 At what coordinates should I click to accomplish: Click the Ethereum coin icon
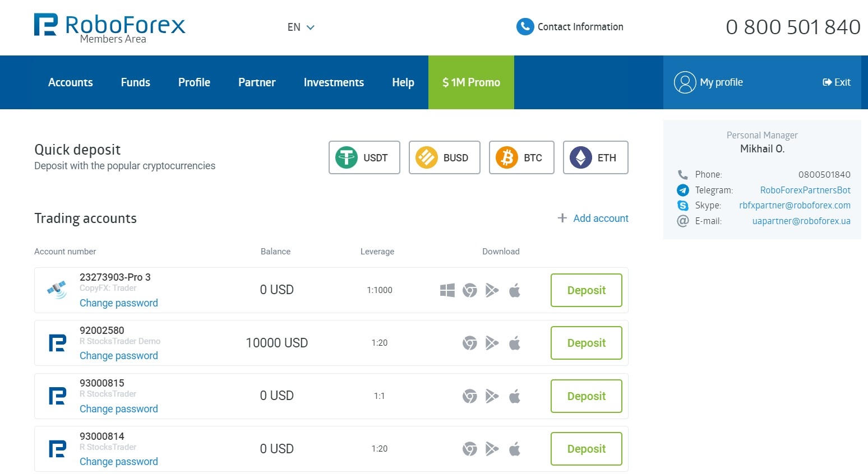[581, 157]
